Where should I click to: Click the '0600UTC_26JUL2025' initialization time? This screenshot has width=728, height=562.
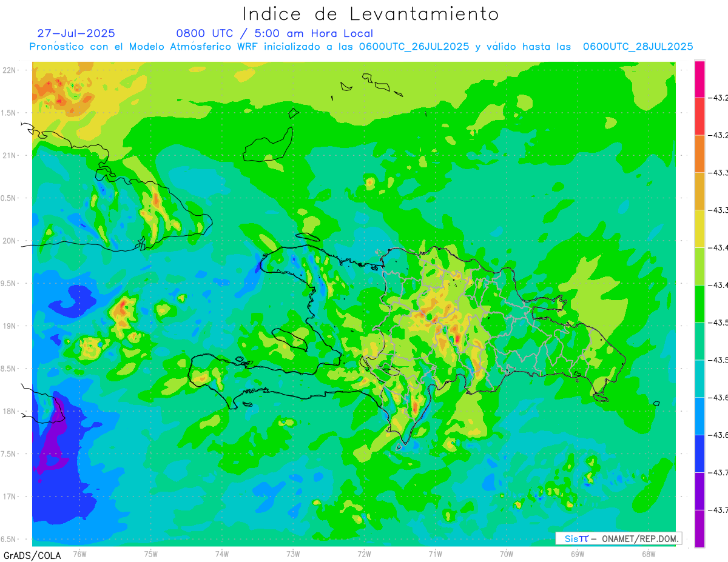414,47
